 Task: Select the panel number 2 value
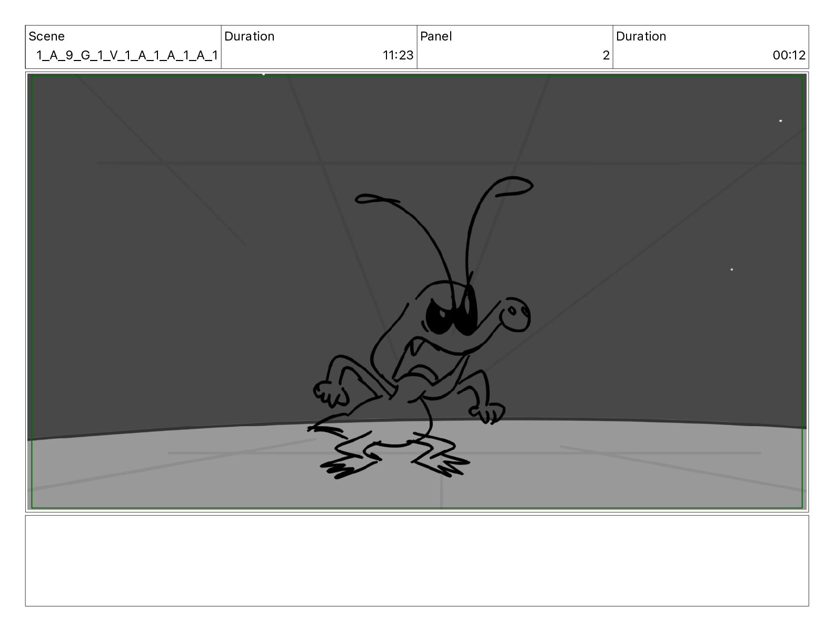pos(605,55)
